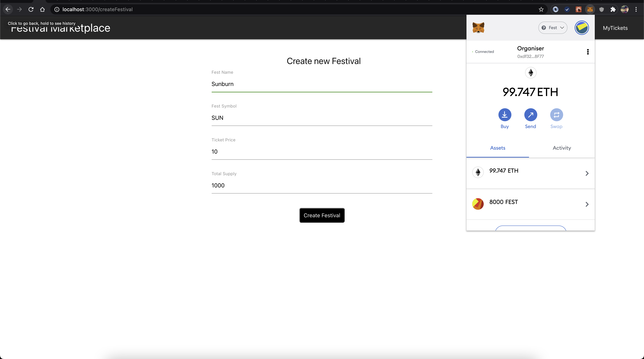Select the Assets tab

(498, 148)
